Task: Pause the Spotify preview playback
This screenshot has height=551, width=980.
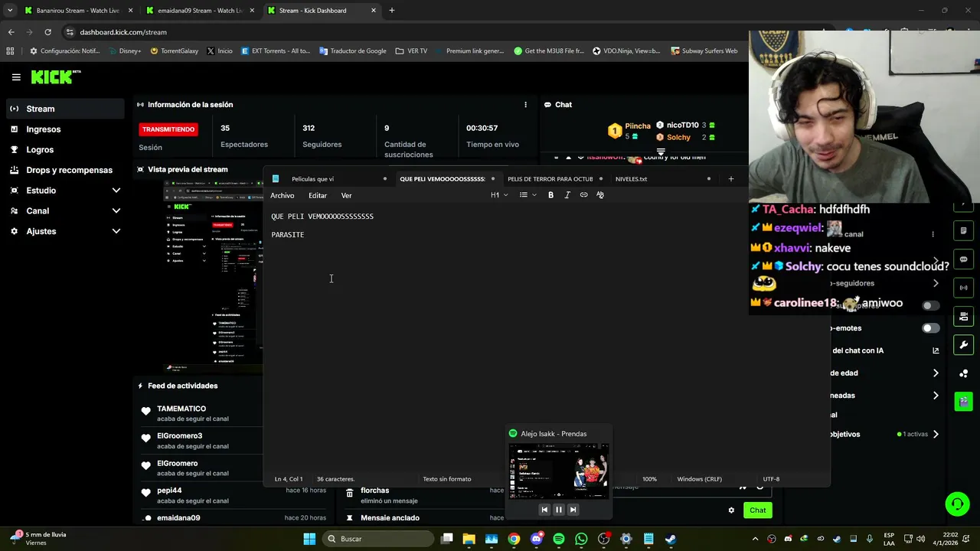Action: 558,510
